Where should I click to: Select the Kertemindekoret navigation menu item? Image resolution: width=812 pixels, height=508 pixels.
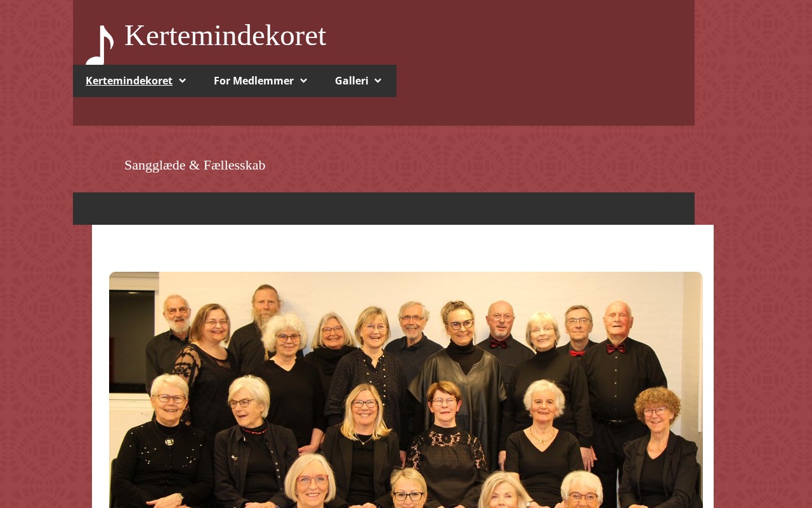[129, 81]
